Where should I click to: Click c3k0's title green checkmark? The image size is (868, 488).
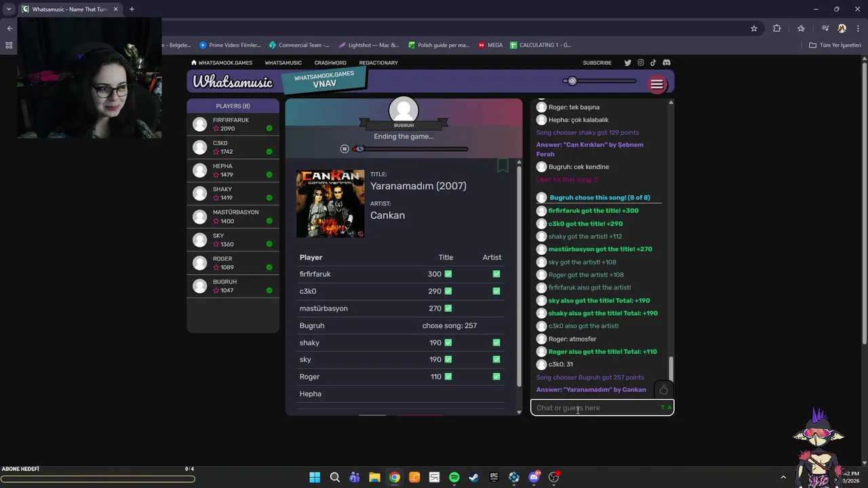point(448,291)
